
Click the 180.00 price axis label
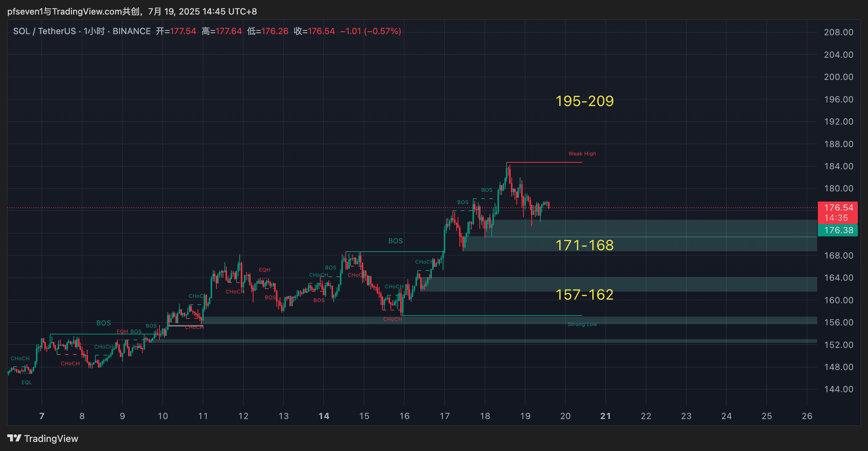[839, 188]
